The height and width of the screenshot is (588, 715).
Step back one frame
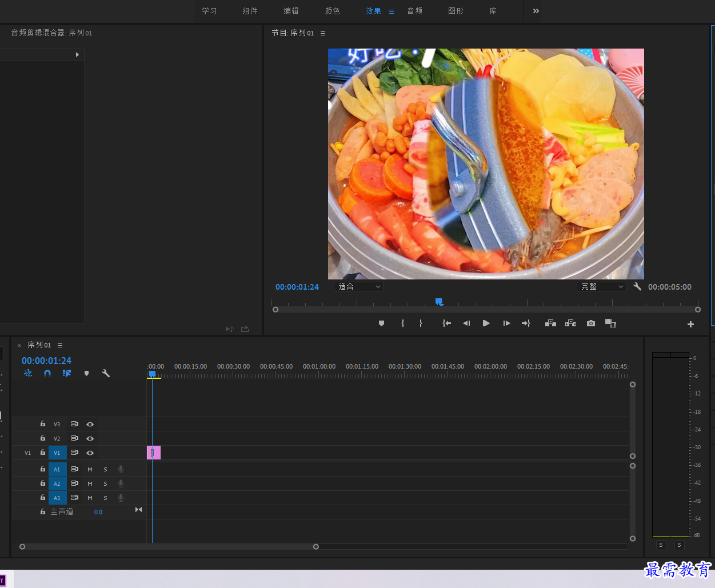pos(466,323)
